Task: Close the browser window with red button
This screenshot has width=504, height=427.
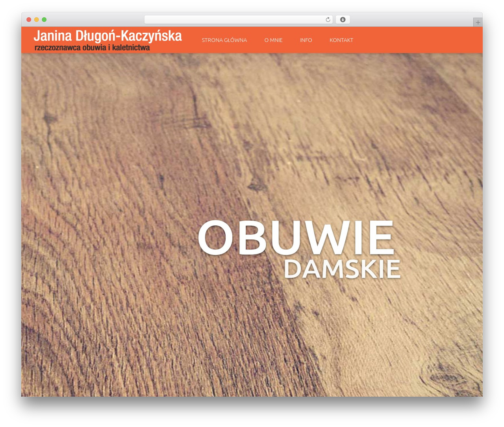Action: [x=29, y=20]
